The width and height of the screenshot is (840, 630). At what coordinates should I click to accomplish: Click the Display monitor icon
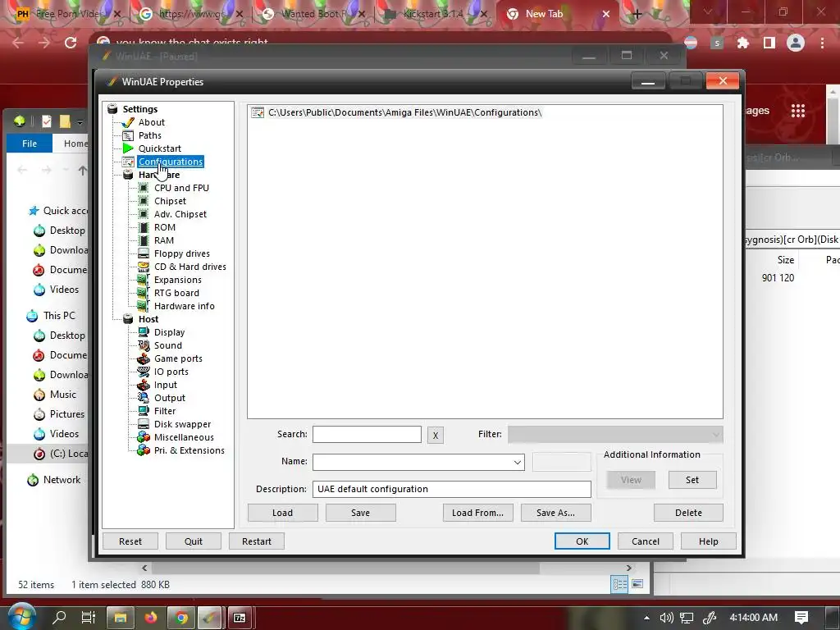[144, 332]
